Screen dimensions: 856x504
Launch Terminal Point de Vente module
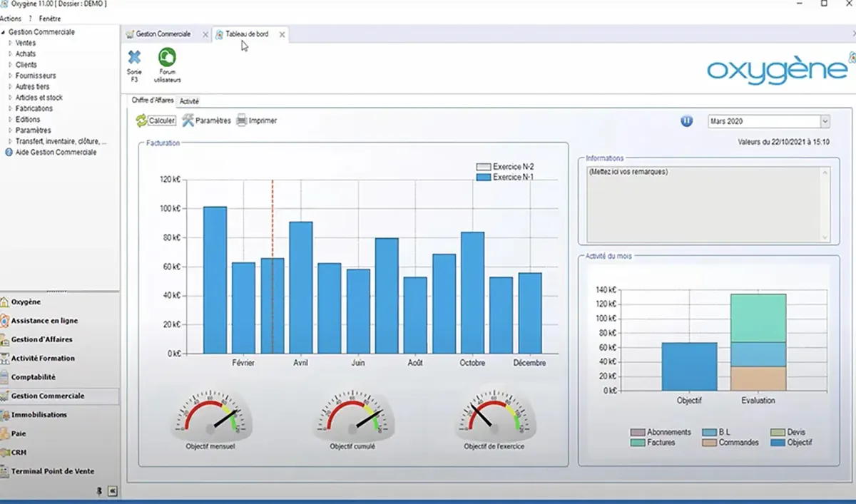[x=52, y=471]
